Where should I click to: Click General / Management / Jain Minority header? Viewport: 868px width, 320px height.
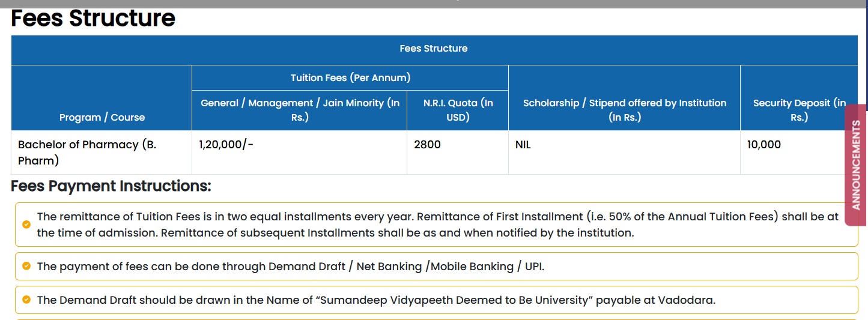coord(300,110)
